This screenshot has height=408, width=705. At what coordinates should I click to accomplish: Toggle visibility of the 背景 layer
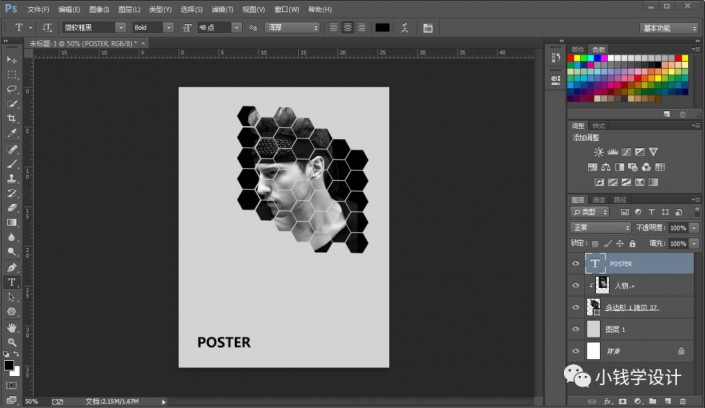pyautogui.click(x=575, y=351)
